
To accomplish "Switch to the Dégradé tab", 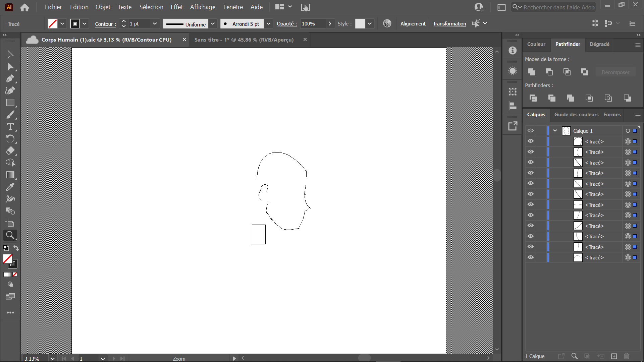I will pyautogui.click(x=599, y=44).
